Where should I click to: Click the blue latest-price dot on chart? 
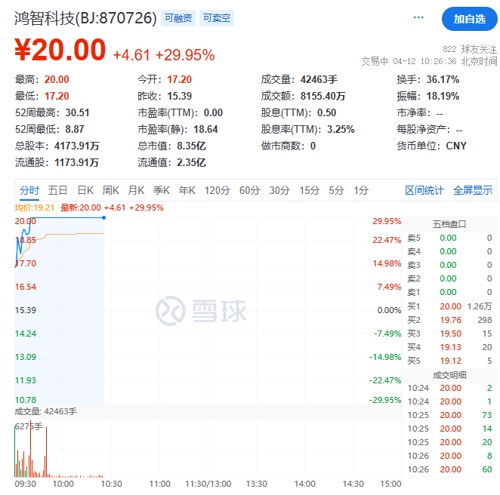click(104, 218)
